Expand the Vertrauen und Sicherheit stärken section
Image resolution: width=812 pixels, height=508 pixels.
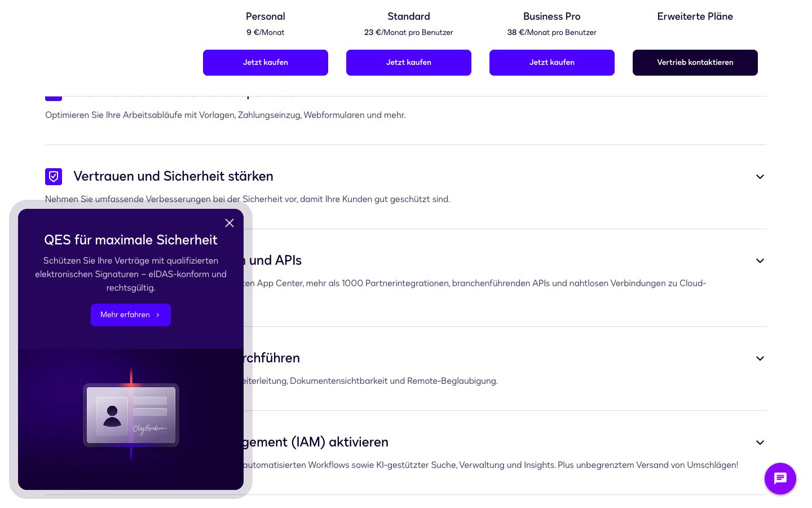click(x=760, y=177)
